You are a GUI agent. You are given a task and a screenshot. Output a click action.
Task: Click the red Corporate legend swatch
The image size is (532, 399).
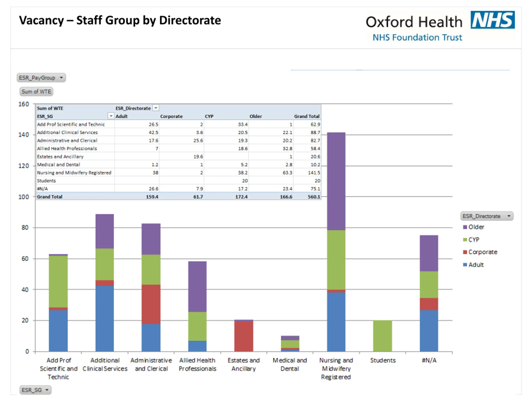point(465,252)
